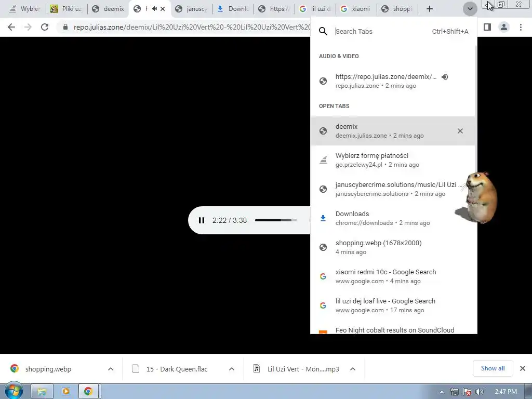Expand options for shopping.webp download

point(111,369)
